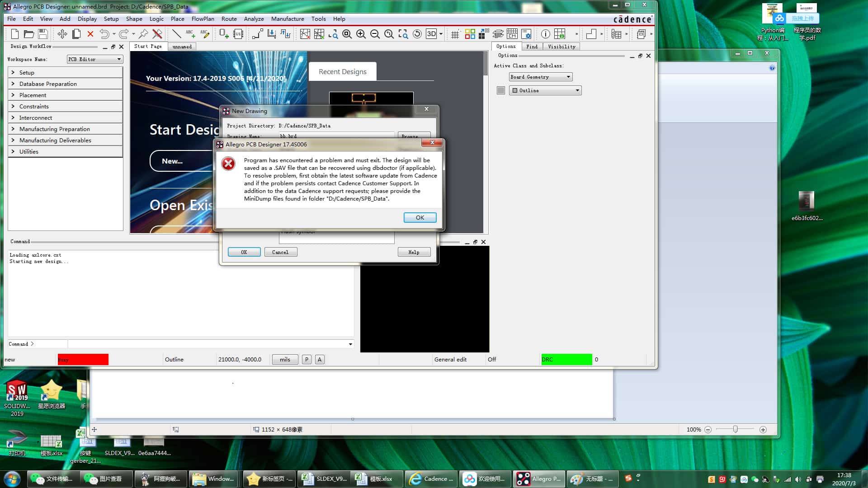Screen dimensions: 868x488
Task: Open the Color squares palette icon
Action: 470,34
